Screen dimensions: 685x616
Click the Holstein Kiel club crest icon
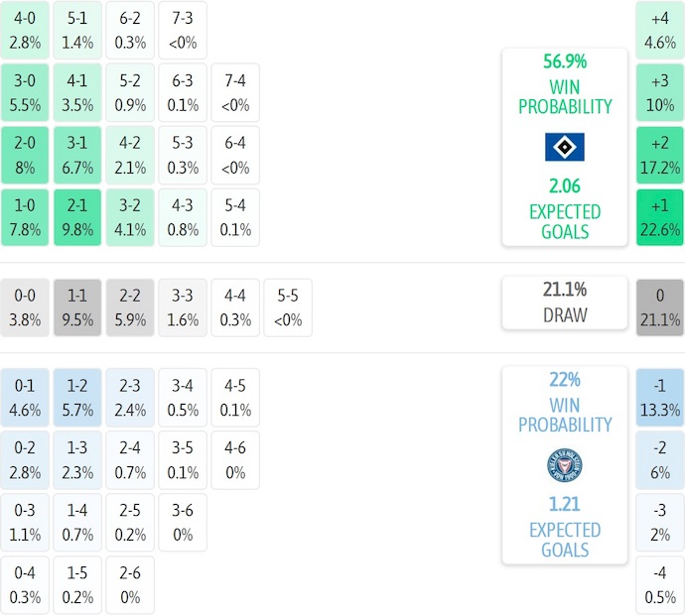click(564, 465)
